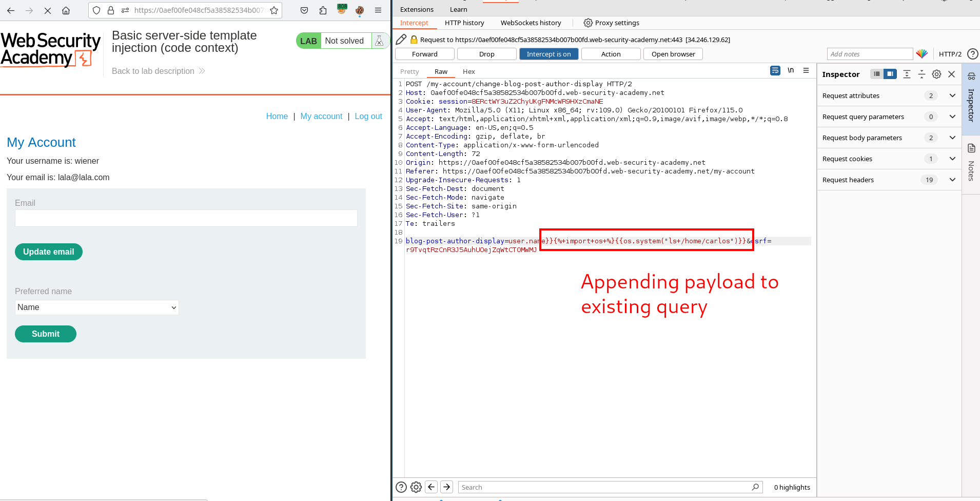Submit the preferred name form

[46, 334]
